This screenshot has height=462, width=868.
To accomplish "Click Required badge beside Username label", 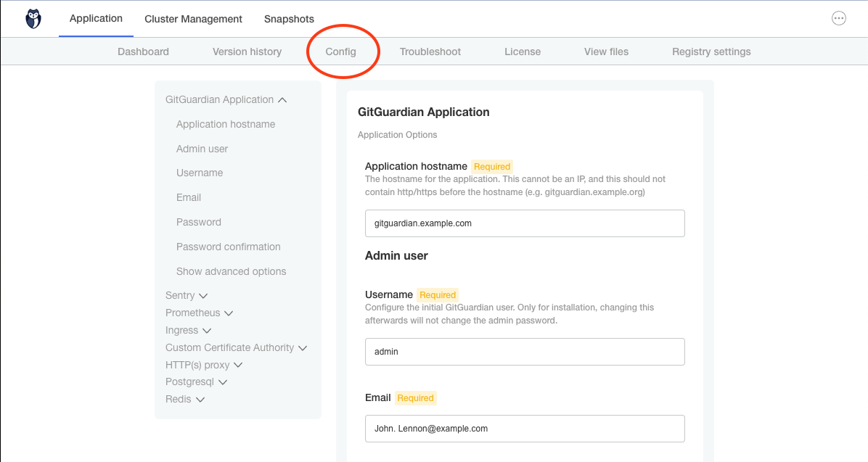I will pyautogui.click(x=438, y=295).
